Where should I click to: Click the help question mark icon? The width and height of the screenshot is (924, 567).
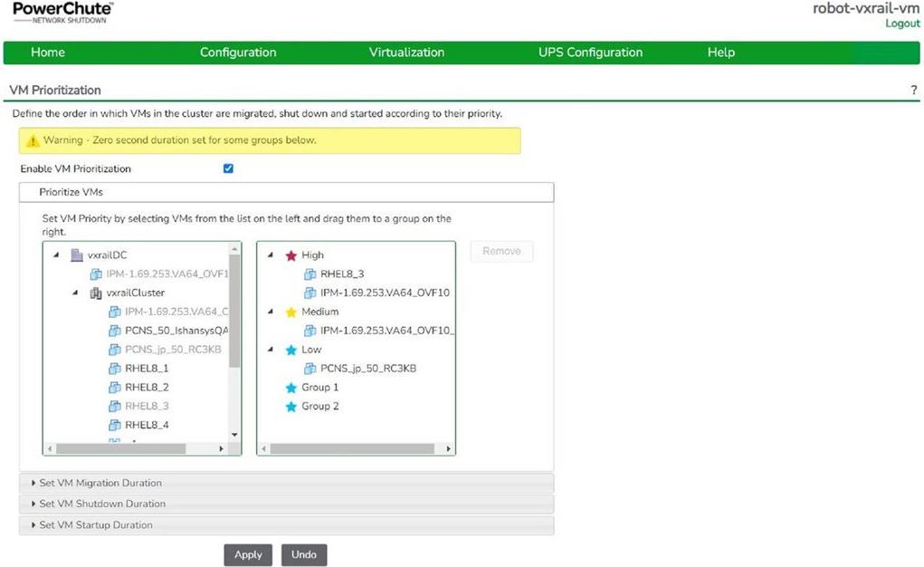click(914, 91)
